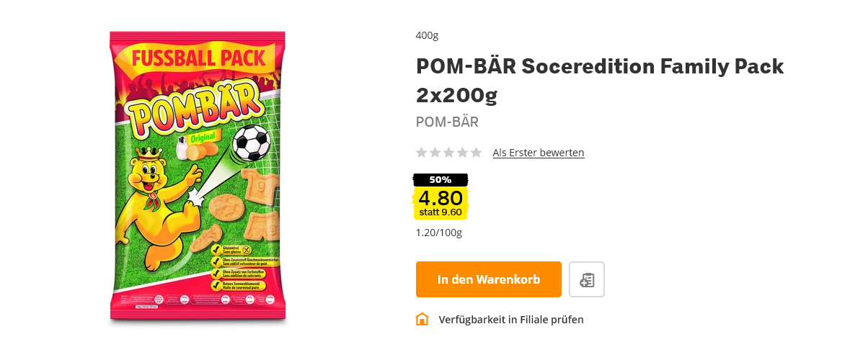Check 'Verfügbarkeit in Filiale prüfen'
This screenshot has width=868, height=342.
(511, 320)
